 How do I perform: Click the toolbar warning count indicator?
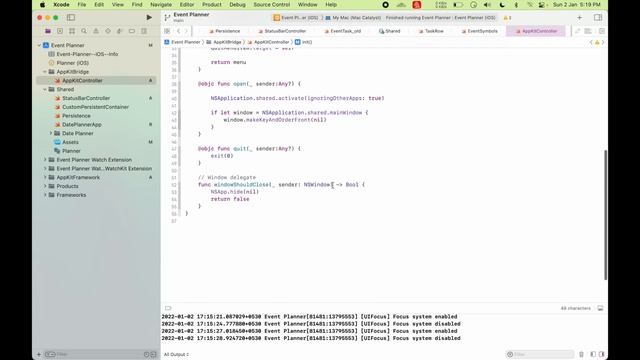507,18
